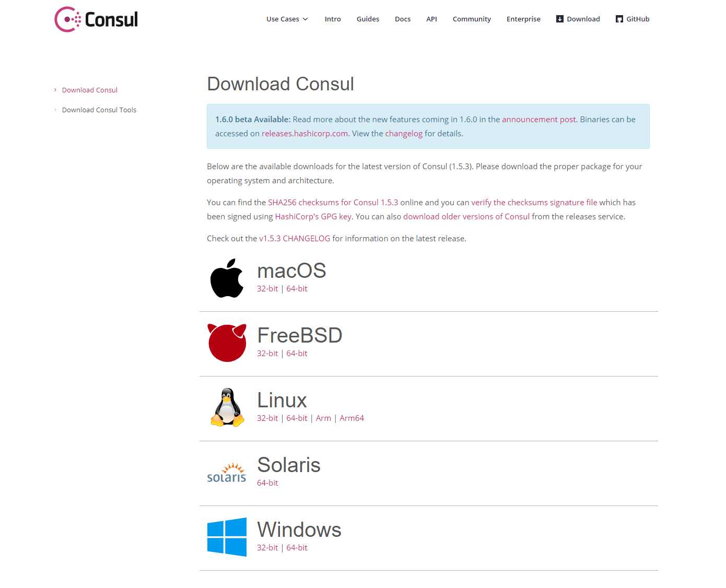Open the announcement post link
The width and height of the screenshot is (726, 588).
pos(539,119)
